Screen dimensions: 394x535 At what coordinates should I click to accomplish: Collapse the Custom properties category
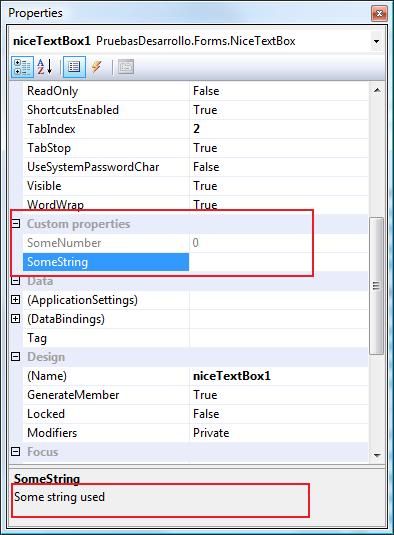coord(16,223)
